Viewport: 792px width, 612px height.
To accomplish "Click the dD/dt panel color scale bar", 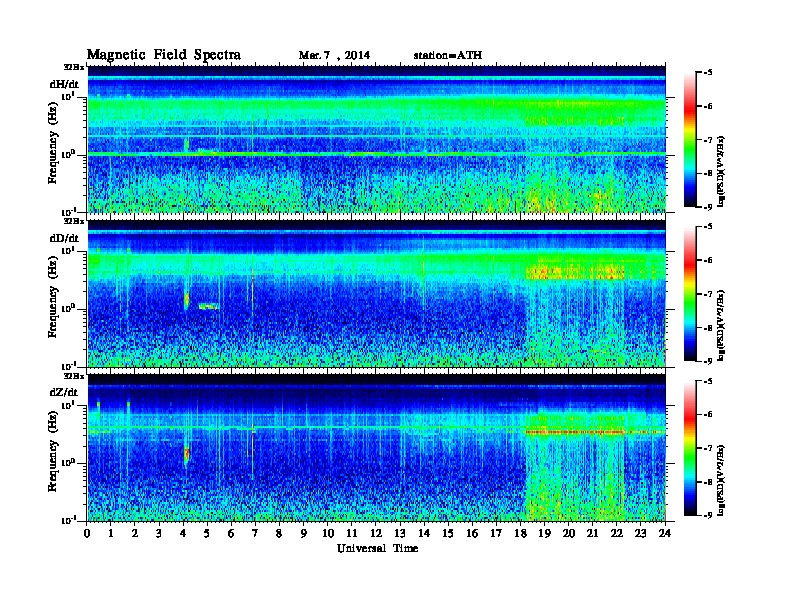I will pyautogui.click(x=690, y=294).
